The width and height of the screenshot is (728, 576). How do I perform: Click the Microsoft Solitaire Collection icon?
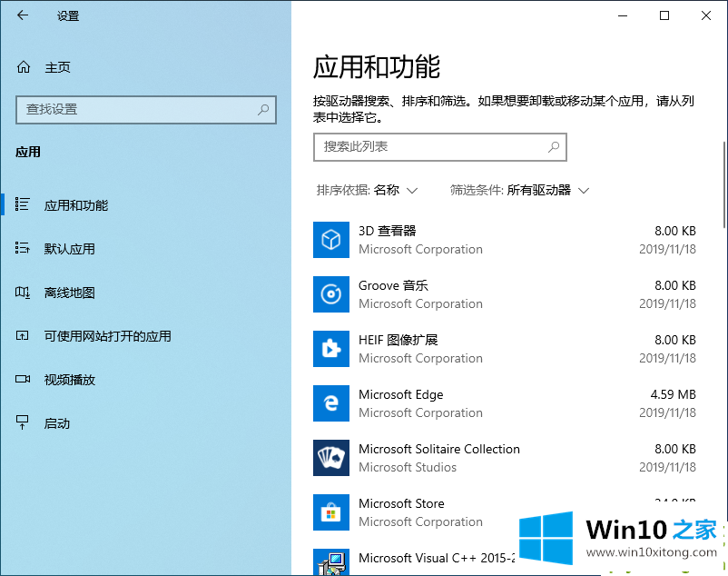[x=331, y=458]
